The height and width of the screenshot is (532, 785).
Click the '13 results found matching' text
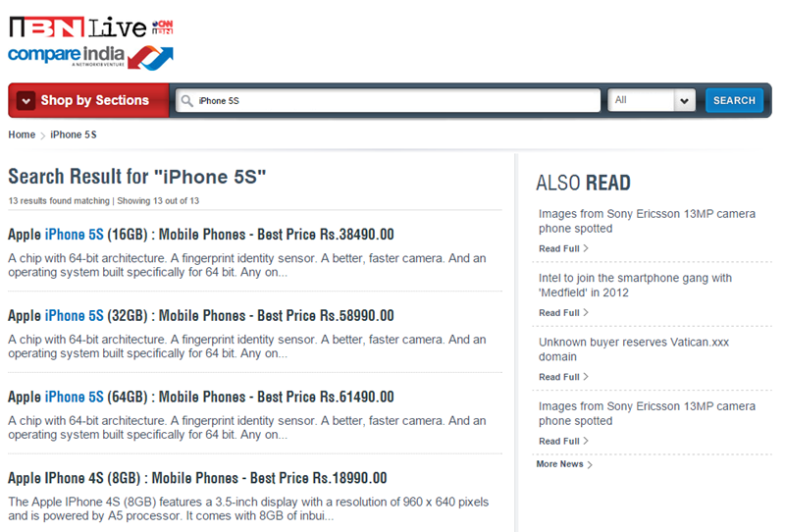click(x=59, y=201)
